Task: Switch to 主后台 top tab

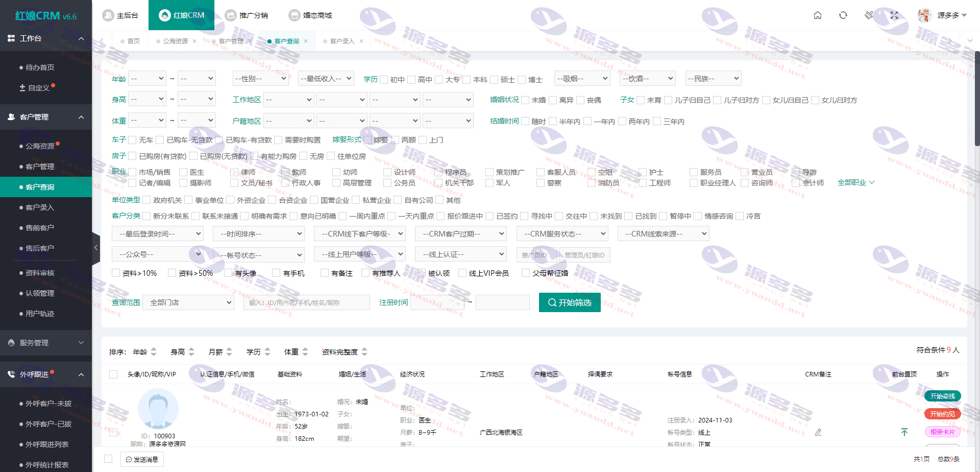Action: point(120,15)
